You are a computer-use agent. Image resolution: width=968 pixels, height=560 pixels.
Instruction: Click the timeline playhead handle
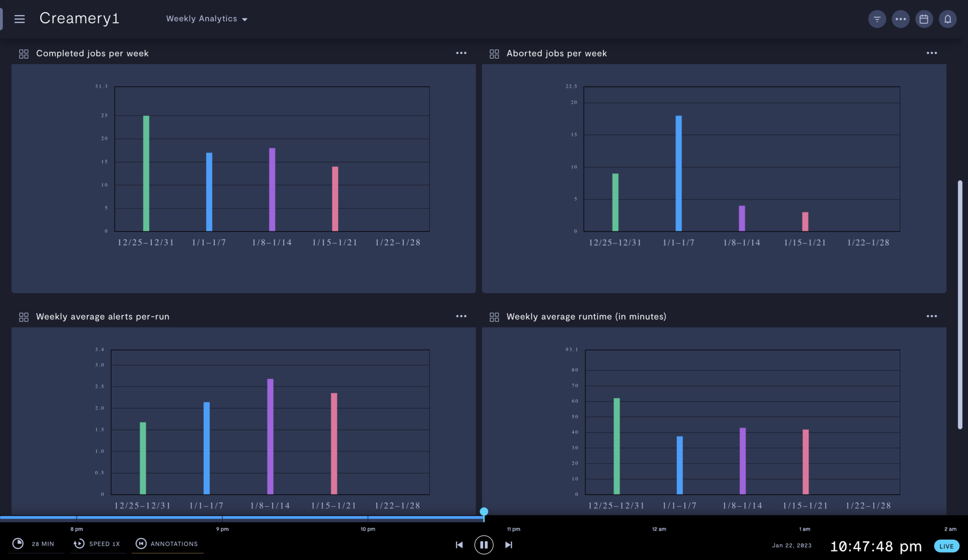[484, 512]
